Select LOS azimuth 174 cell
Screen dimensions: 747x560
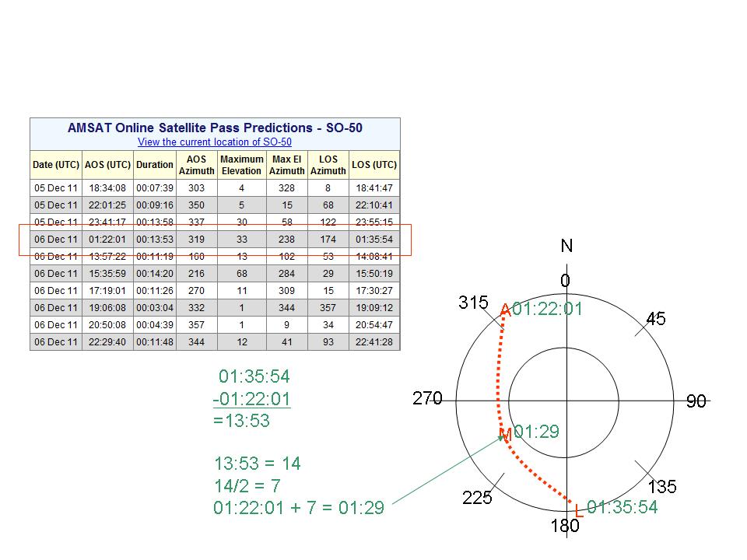[x=328, y=240]
